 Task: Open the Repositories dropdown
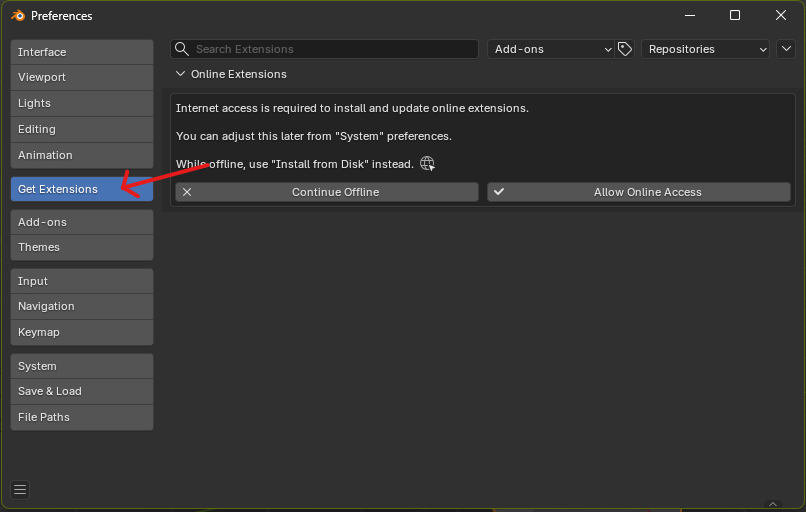point(705,49)
